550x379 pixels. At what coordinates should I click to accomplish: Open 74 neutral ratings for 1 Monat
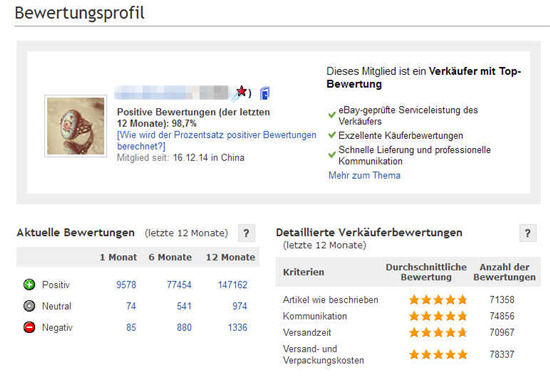pyautogui.click(x=131, y=306)
